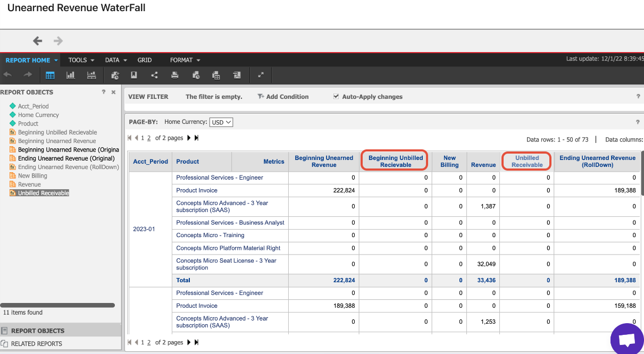Click the Unbilled Receivable column header

527,162
